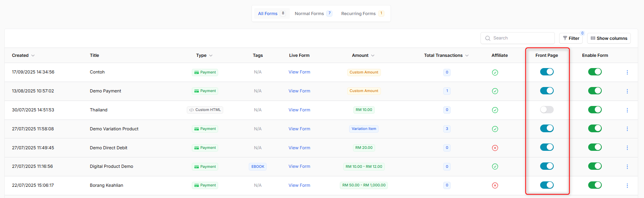644x198 pixels.
Task: Sort by the Created column chevron
Action: (33, 56)
